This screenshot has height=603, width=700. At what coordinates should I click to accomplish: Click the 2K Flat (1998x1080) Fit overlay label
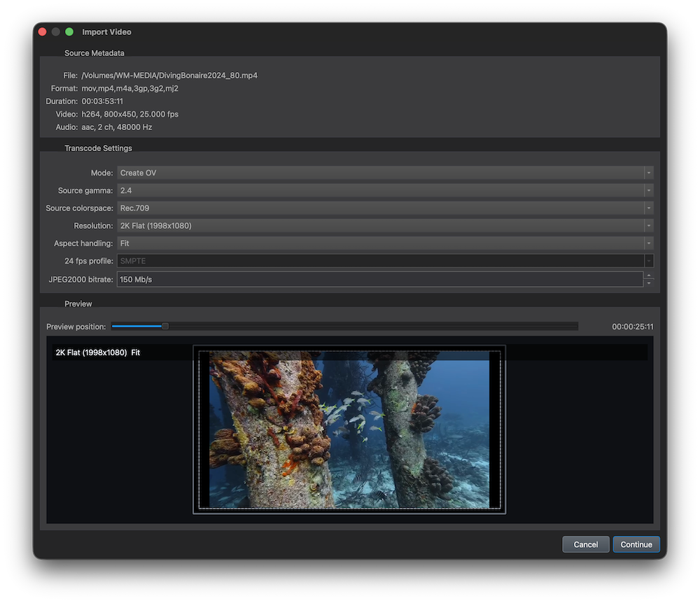[x=98, y=353]
